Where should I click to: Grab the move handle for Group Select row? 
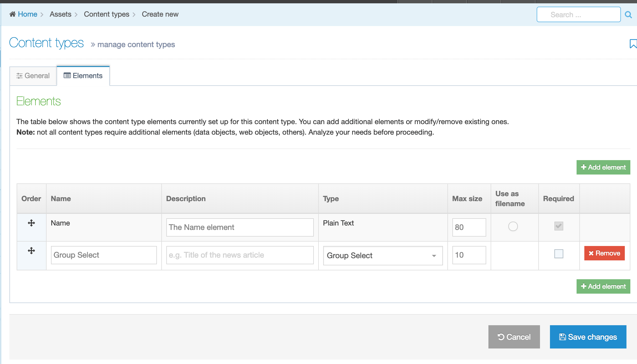click(31, 251)
